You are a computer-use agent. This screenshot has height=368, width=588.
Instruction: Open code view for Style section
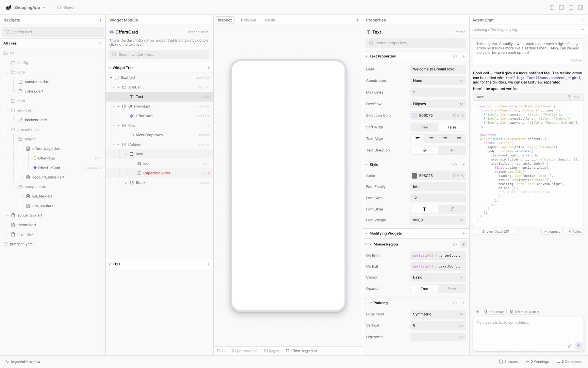click(x=455, y=165)
